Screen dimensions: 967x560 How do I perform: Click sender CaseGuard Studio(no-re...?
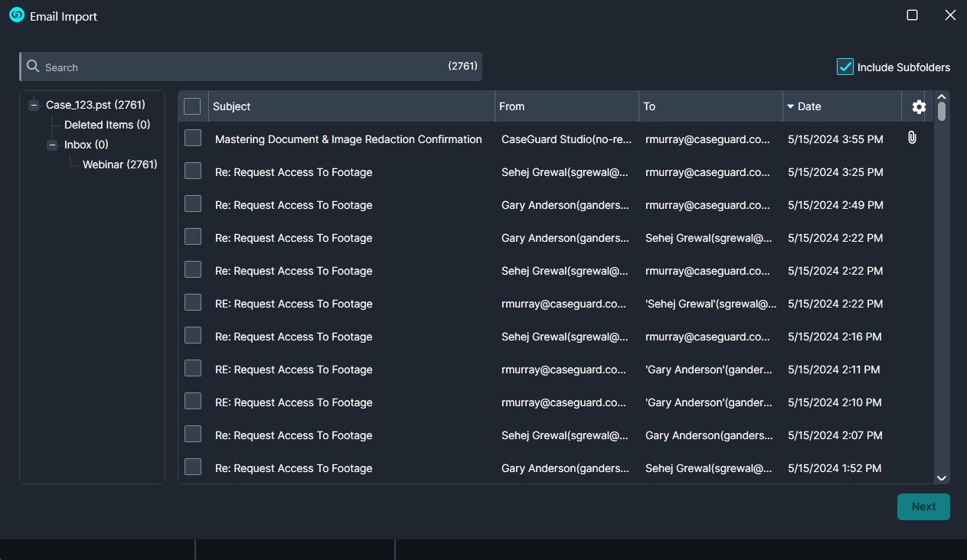567,139
